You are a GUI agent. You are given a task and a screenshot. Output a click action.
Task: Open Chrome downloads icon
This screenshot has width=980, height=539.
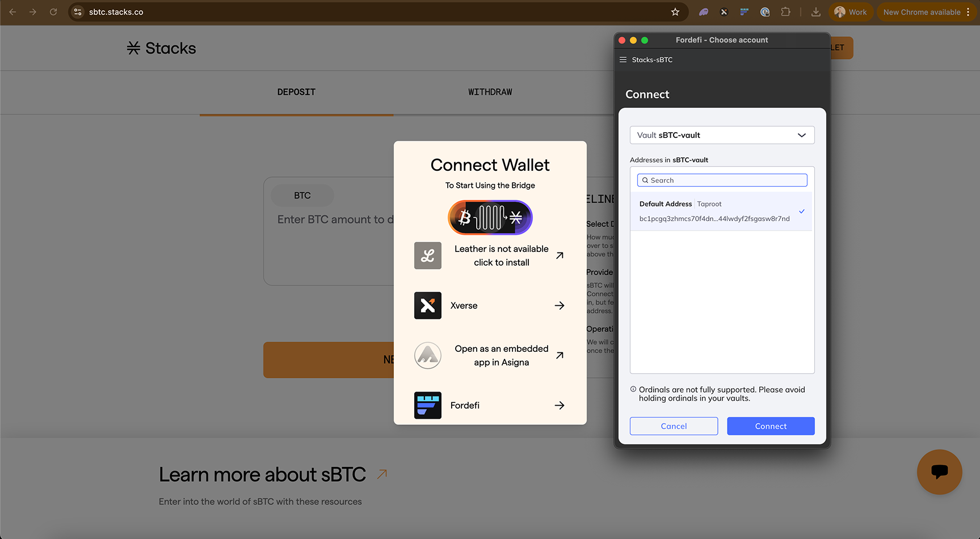click(815, 12)
